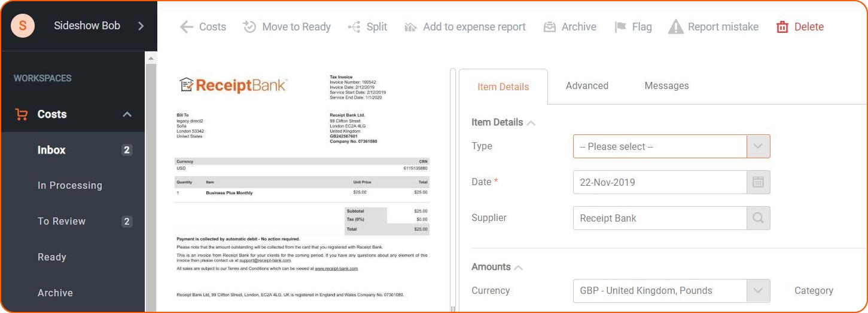
Task: Click the panel divider handle
Action: (453, 308)
